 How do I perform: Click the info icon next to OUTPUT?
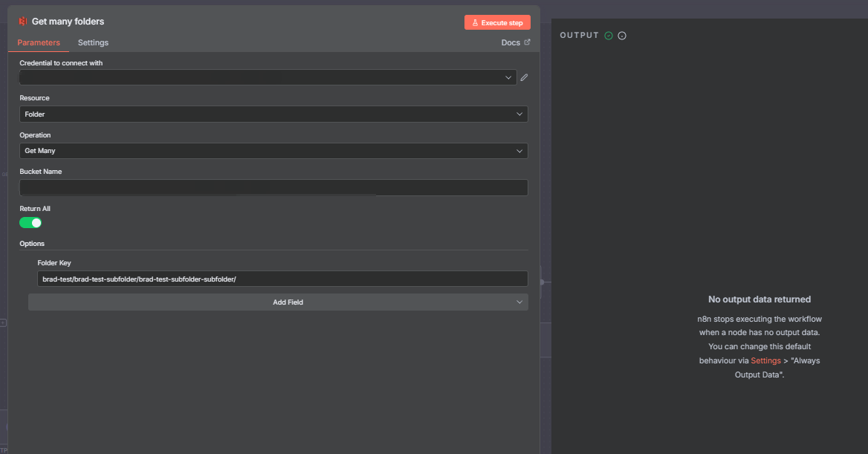622,36
